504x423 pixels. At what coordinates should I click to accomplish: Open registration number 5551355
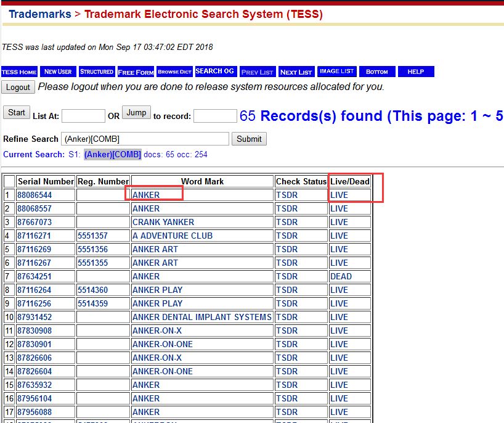[x=92, y=263]
